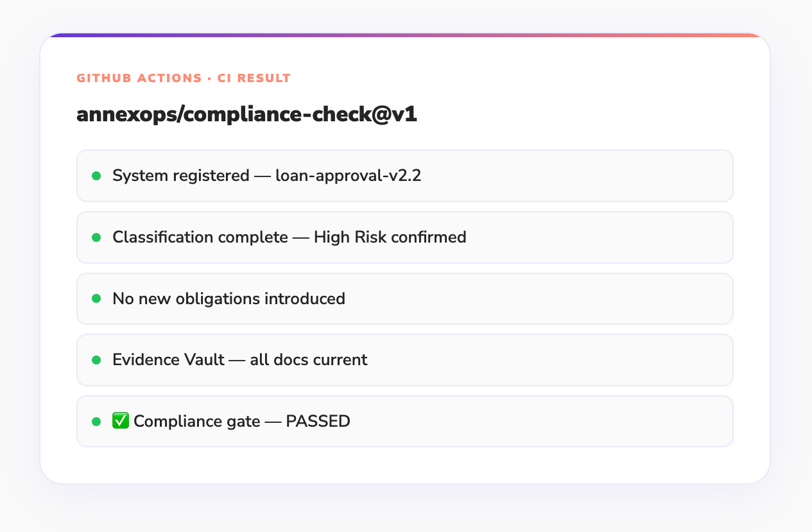Open the loan-approval-v2.2 system name
The width and height of the screenshot is (812, 532).
pos(348,176)
